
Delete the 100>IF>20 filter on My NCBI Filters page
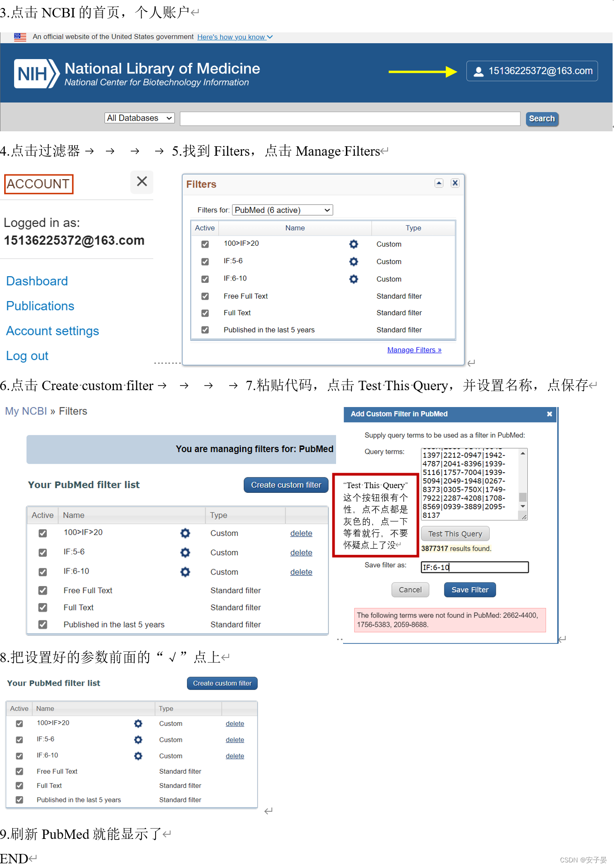[301, 533]
